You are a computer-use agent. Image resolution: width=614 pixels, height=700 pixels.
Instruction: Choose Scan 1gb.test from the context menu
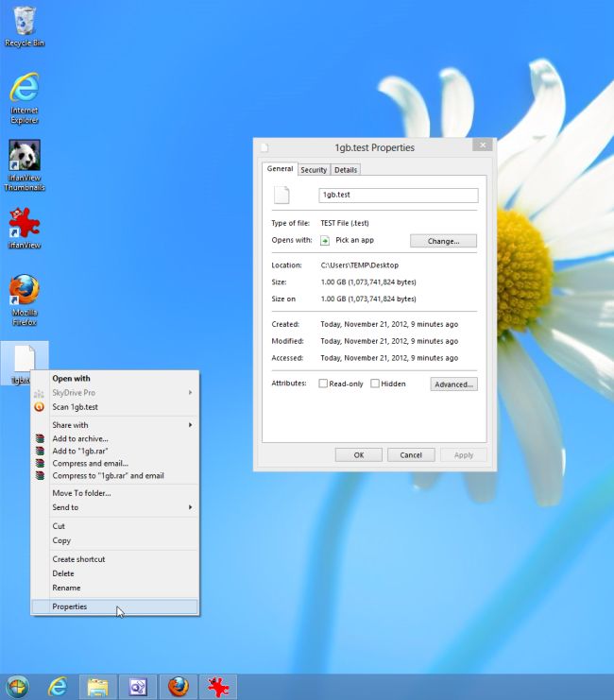[x=114, y=407]
